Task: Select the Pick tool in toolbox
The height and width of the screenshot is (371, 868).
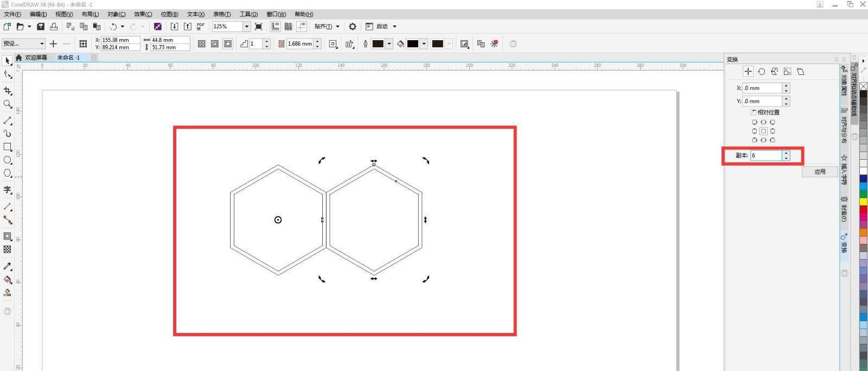Action: [x=8, y=61]
